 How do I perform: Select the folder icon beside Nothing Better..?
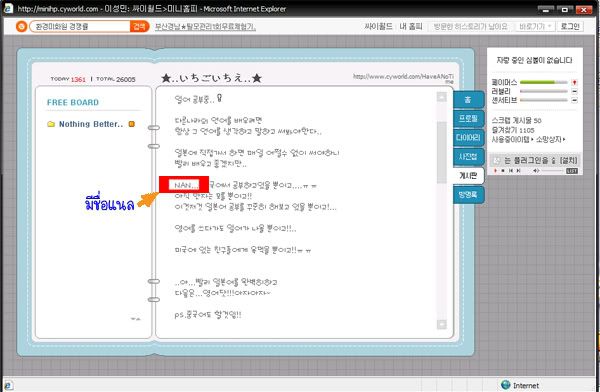(51, 124)
